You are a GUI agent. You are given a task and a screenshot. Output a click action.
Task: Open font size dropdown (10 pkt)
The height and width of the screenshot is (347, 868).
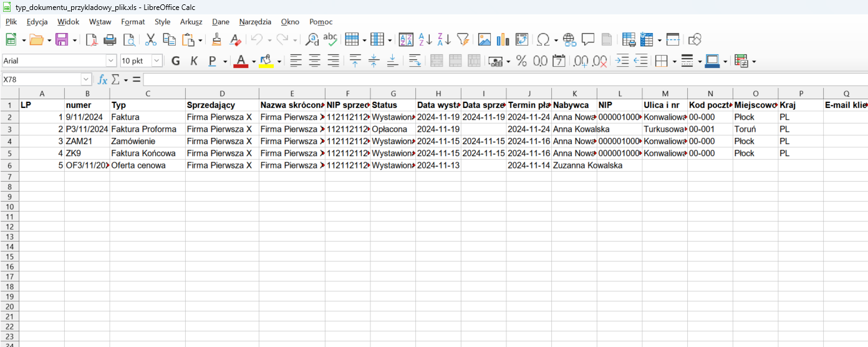coord(157,61)
